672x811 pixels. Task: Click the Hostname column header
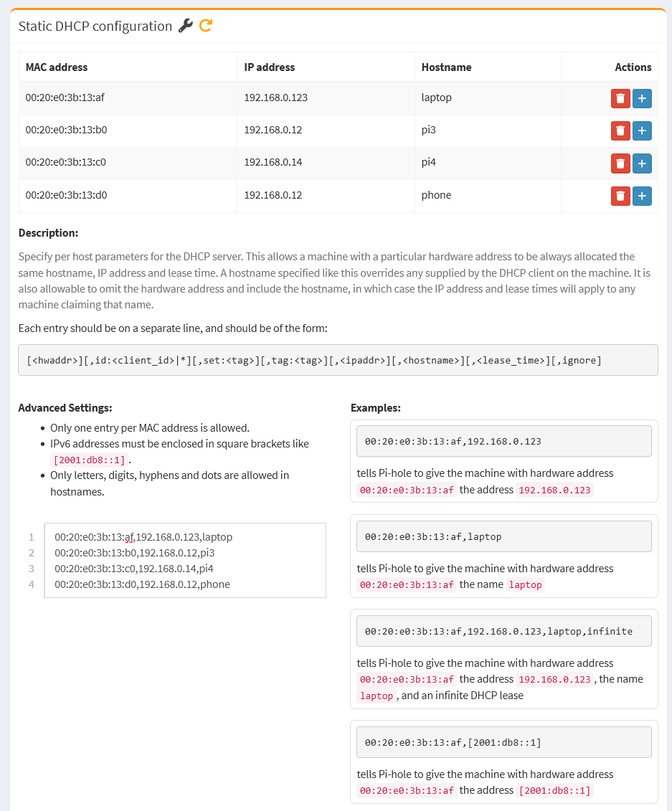[447, 67]
